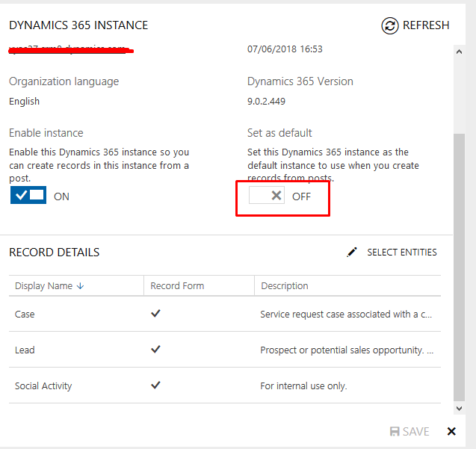Click the Enable instance heading

point(46,133)
